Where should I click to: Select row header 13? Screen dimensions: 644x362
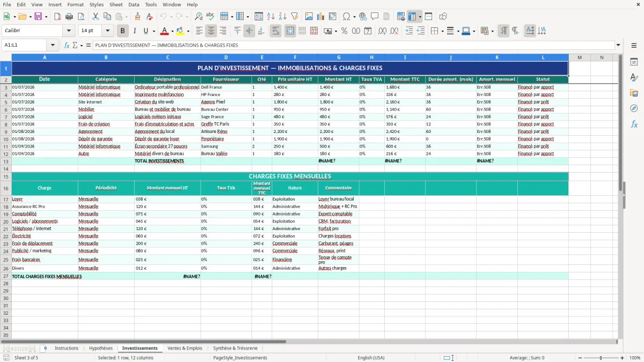pyautogui.click(x=6, y=161)
